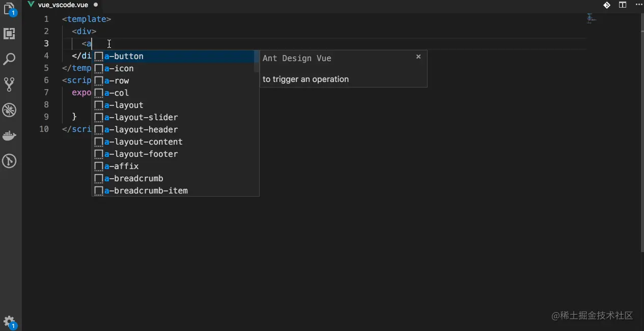Open the Search panel magnifier icon
644x331 pixels.
click(x=10, y=59)
